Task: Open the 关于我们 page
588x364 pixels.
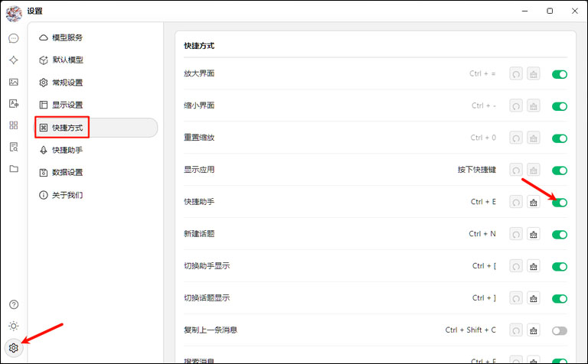Action: pyautogui.click(x=67, y=195)
